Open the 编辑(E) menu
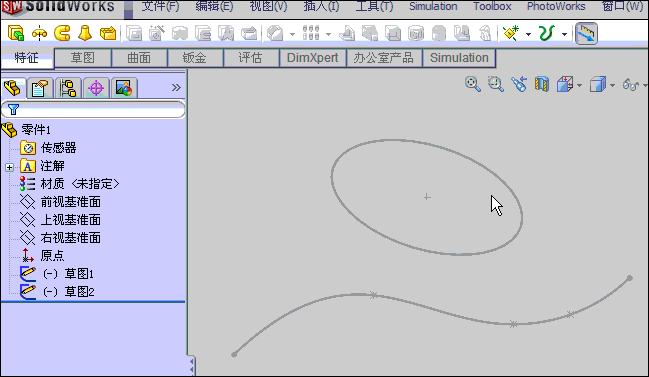 tap(214, 7)
